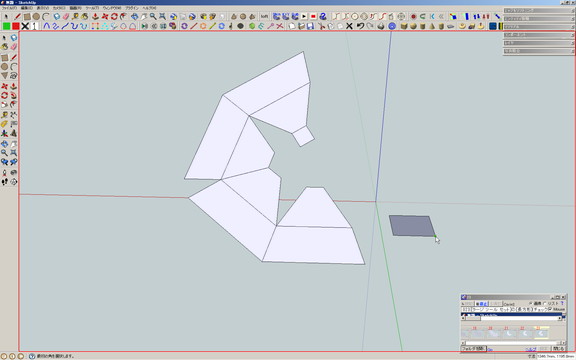Click the red record dot icon
Image resolution: width=576 pixels, height=360 pixels.
click(413, 17)
